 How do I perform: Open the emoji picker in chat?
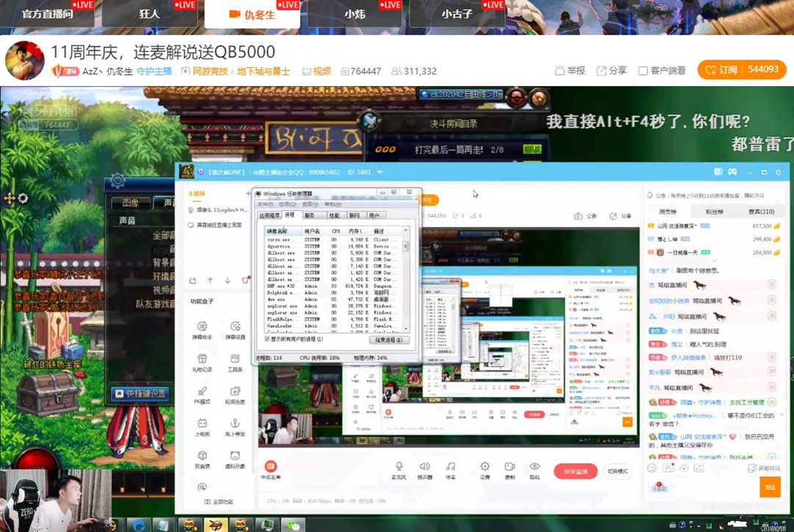point(651,468)
